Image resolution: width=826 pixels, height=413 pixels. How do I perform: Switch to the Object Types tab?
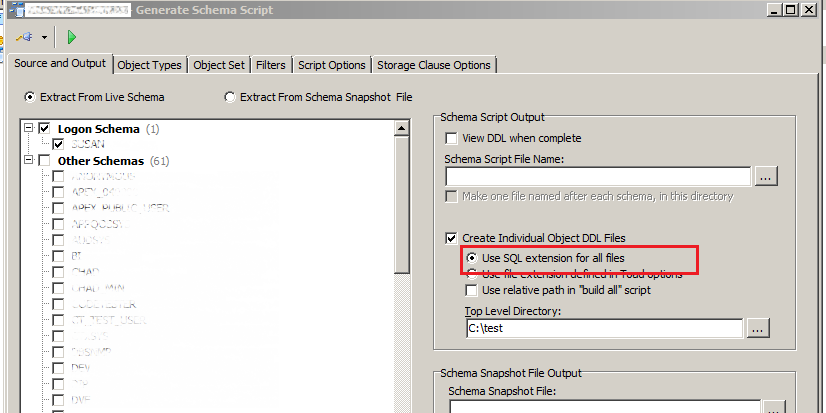149,65
